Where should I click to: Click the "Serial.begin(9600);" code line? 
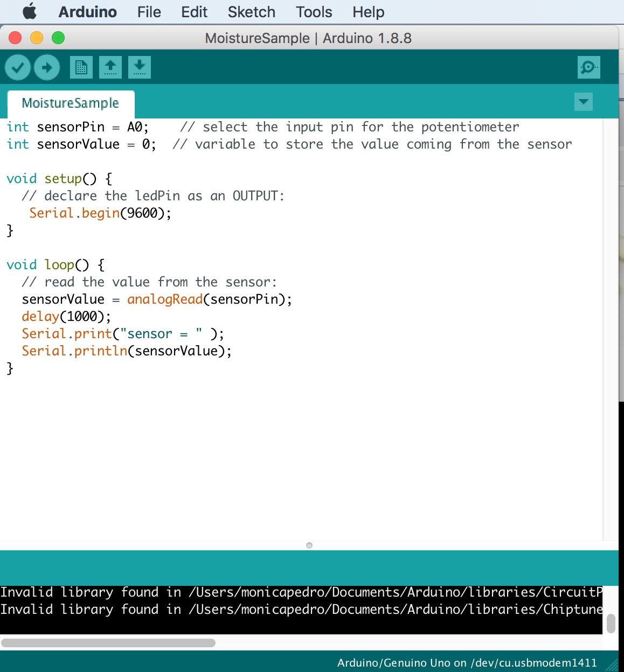pos(100,213)
